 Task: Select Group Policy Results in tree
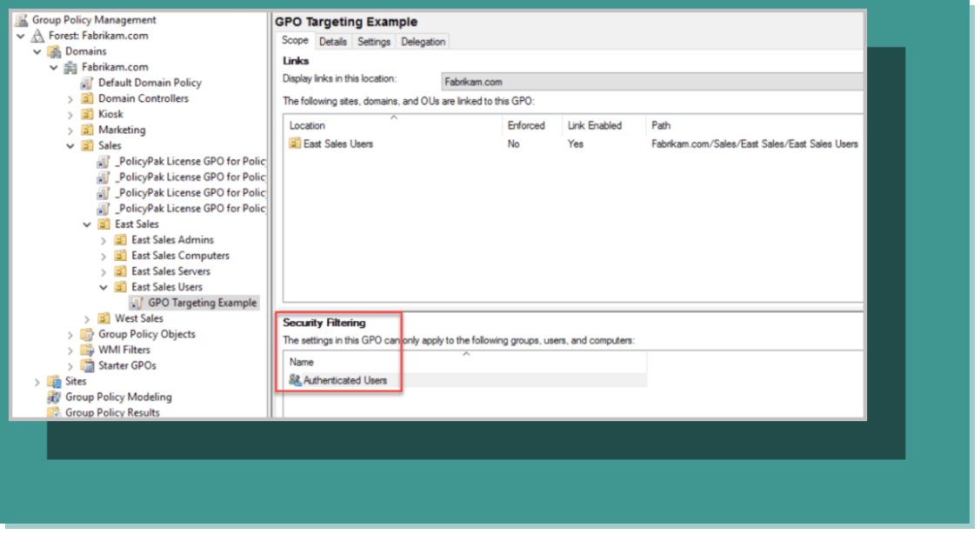click(112, 412)
